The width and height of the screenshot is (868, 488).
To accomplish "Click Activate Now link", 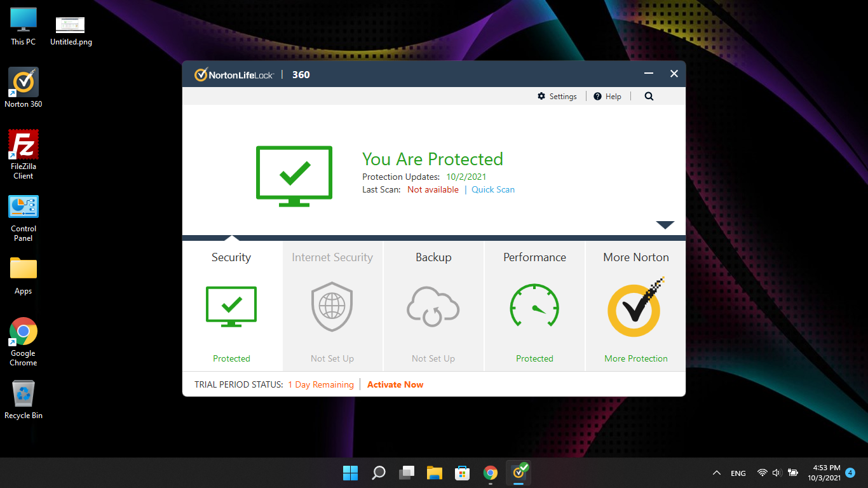I will click(x=395, y=384).
